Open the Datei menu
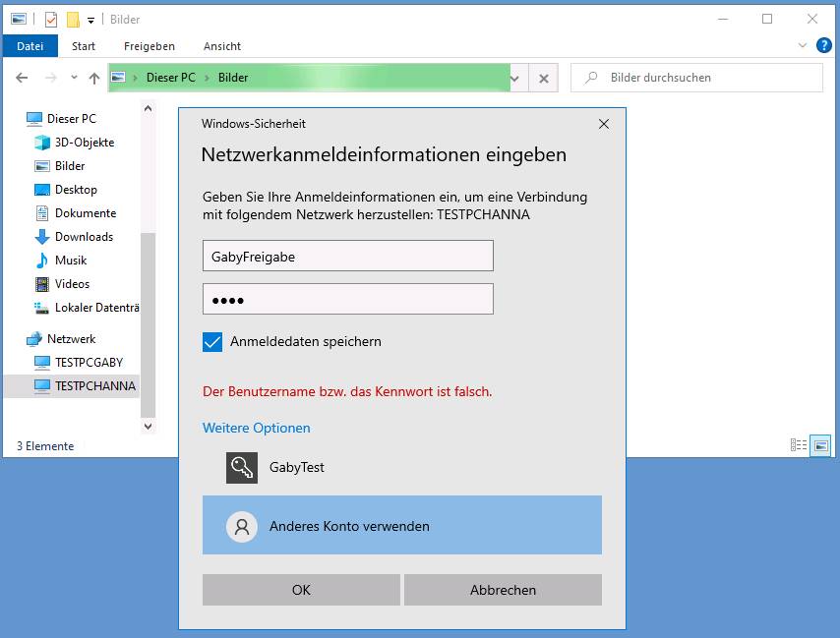Screen dimensions: 840x638 tap(30, 46)
